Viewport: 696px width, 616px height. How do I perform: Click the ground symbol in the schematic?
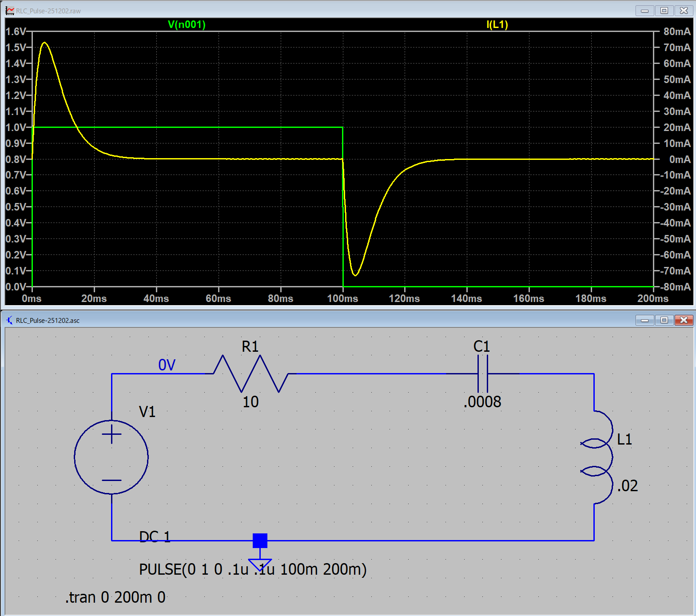click(x=260, y=564)
